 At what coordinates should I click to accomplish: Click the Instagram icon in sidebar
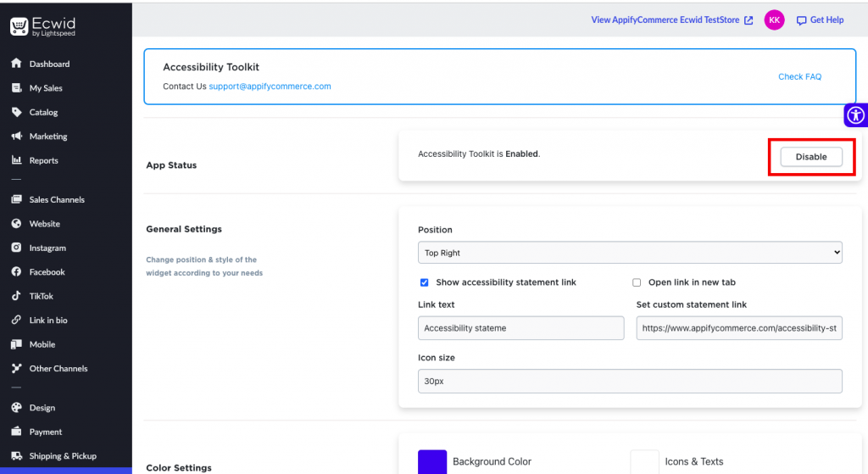click(17, 248)
